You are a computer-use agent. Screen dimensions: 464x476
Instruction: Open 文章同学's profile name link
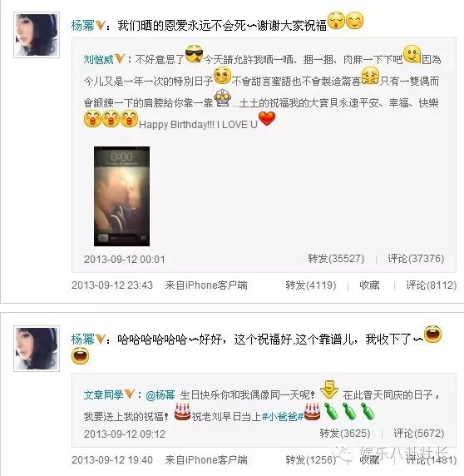(x=103, y=394)
